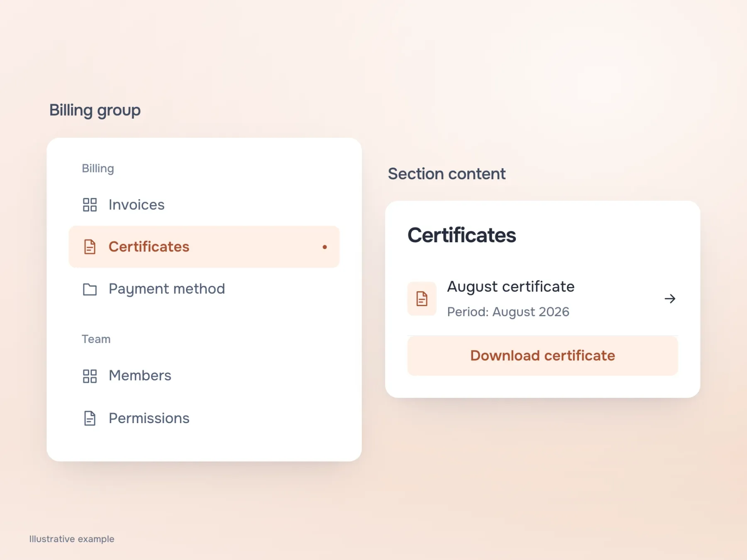
Task: Click the 'Period: August 2026' text
Action: click(508, 312)
